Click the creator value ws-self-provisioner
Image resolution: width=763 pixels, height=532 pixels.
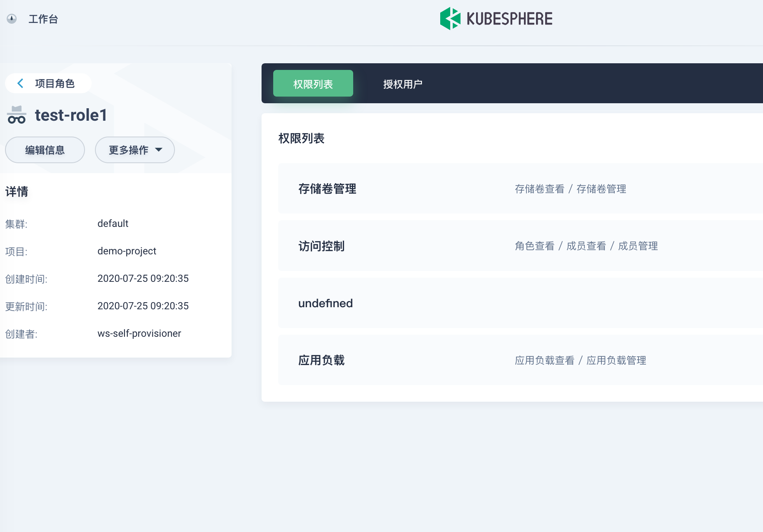point(139,333)
